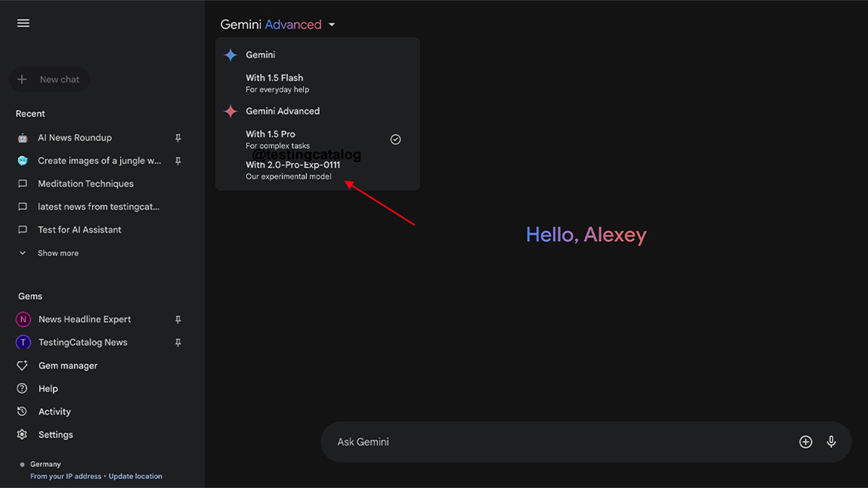
Task: Open latest news from testingcat chat
Action: [x=99, y=207]
